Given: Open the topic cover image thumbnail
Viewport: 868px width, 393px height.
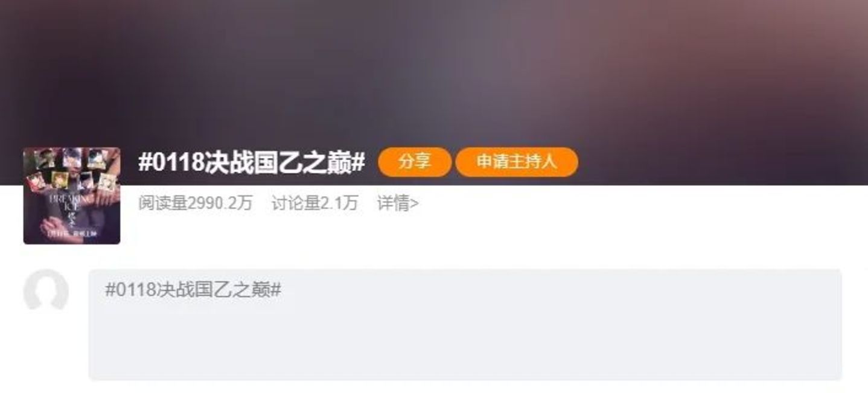Looking at the screenshot, I should [72, 196].
